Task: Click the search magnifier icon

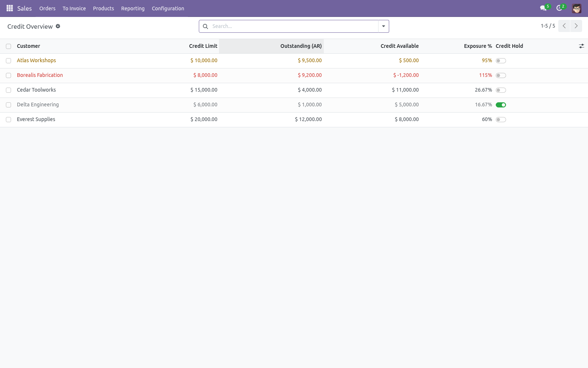Action: pos(205,26)
